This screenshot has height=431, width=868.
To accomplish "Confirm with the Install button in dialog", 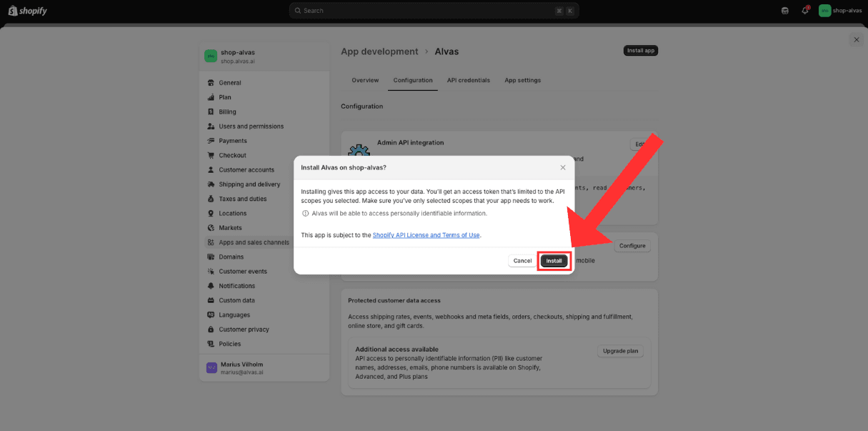I will (x=554, y=261).
